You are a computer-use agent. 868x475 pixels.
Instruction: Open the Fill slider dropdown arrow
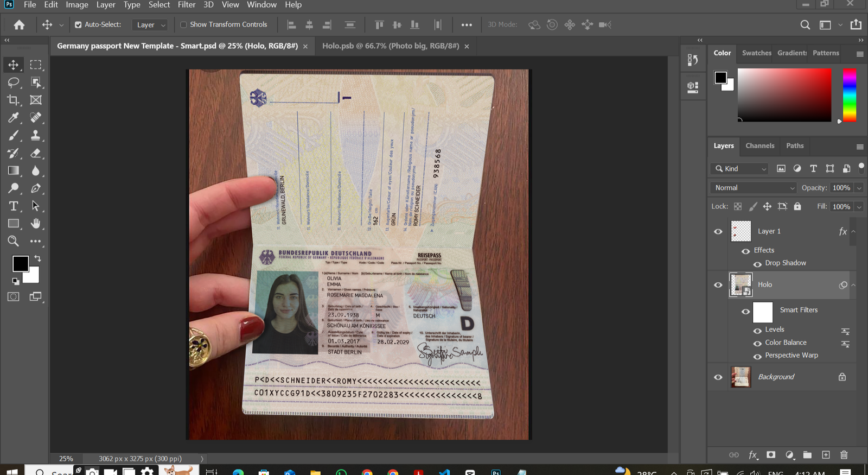pyautogui.click(x=859, y=207)
